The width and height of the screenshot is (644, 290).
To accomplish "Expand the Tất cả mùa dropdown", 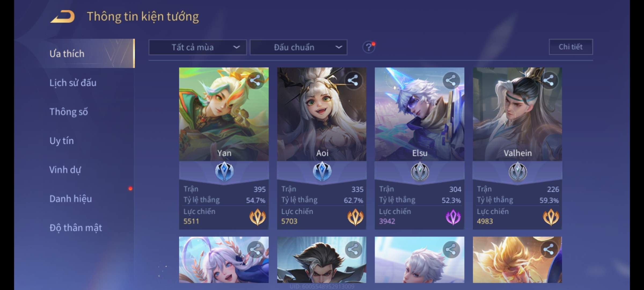I will click(197, 48).
